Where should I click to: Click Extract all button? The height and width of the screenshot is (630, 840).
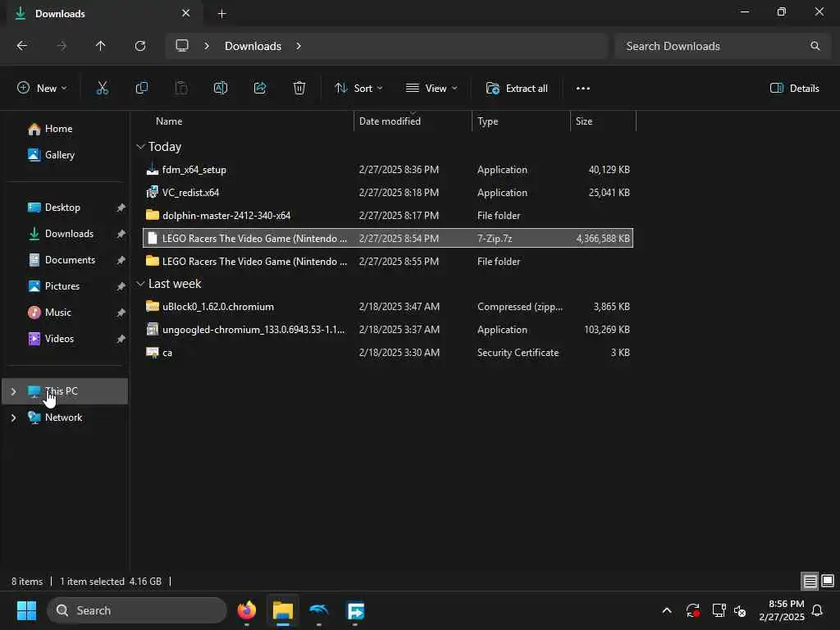click(517, 89)
